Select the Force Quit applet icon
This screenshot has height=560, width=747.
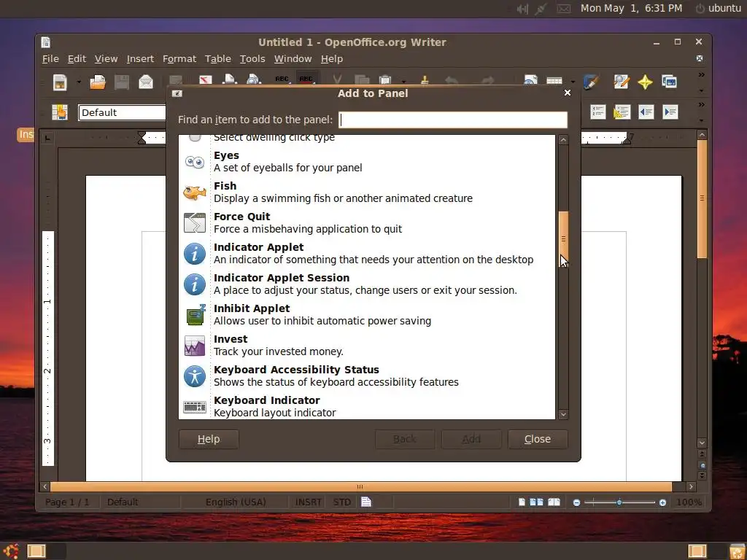(194, 223)
